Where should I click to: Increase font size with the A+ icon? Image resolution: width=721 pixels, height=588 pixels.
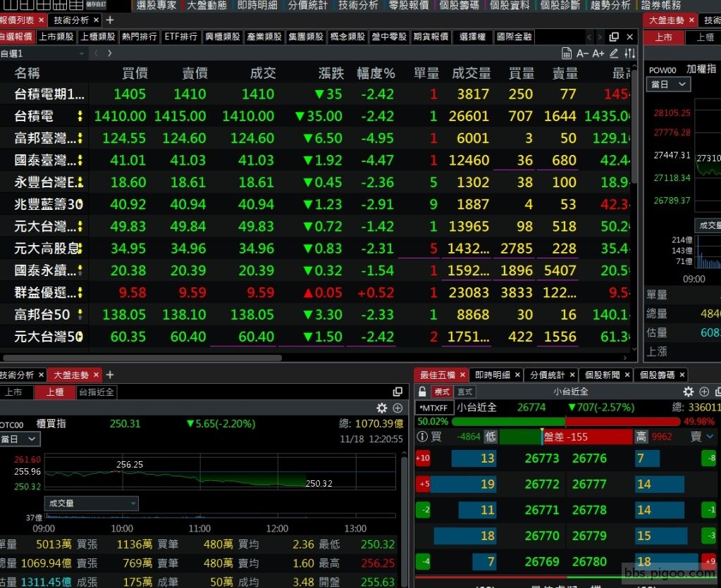(x=598, y=54)
